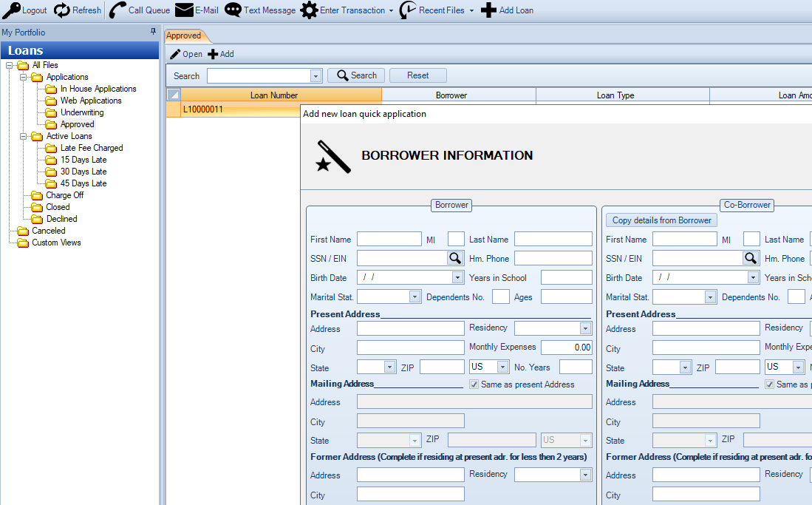Pin the My Portfolio panel

click(x=153, y=32)
